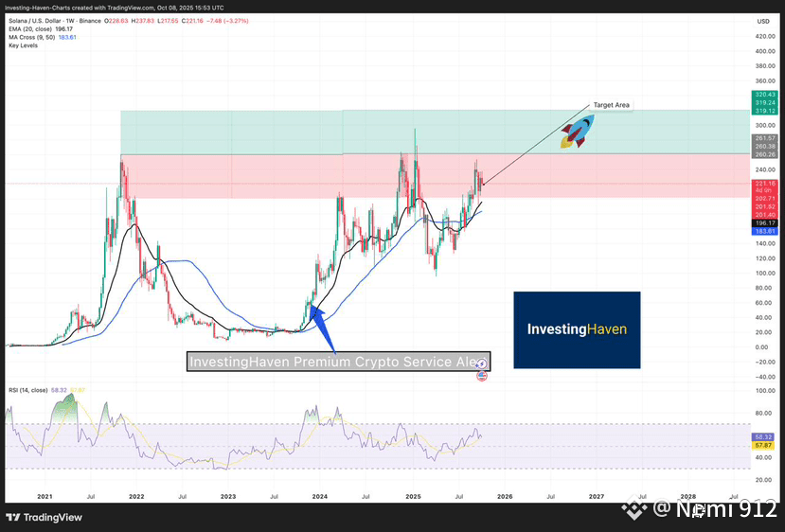Viewport: 785px width, 532px height.
Task: Click the 360.00 price axis label
Action: 764,80
